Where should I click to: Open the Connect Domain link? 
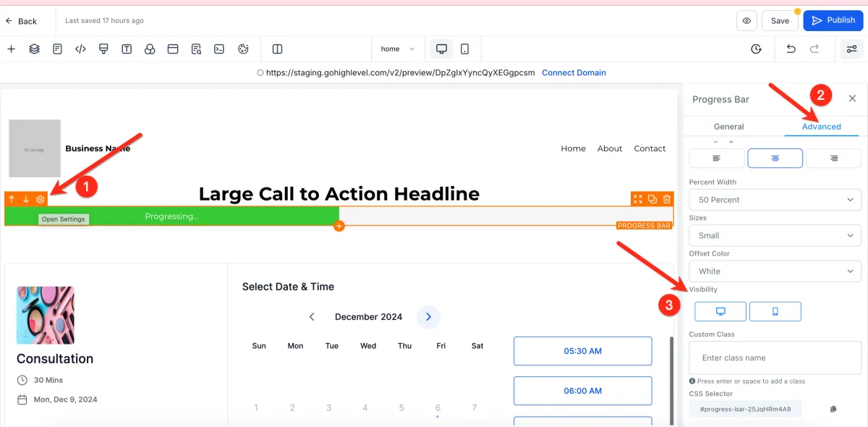point(574,72)
